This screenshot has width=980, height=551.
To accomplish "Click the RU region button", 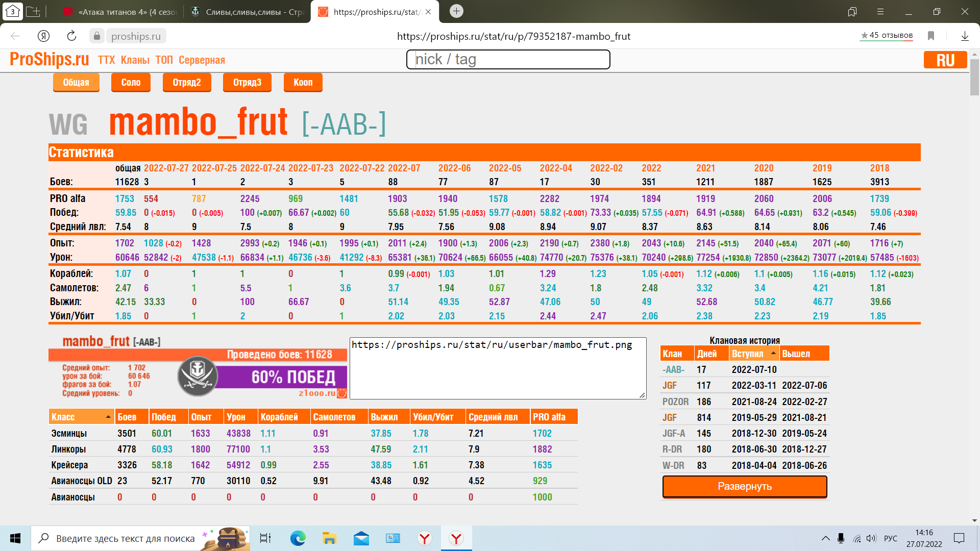I will click(x=945, y=60).
